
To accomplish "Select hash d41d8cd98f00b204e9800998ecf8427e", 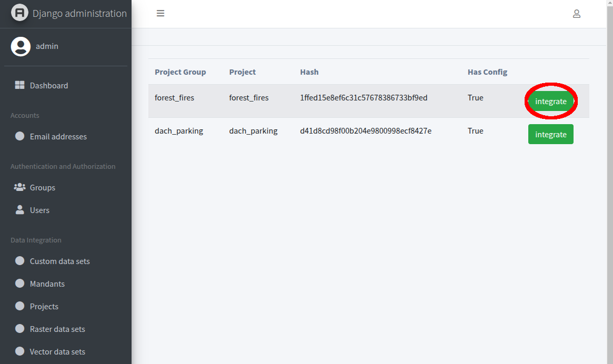I will point(366,131).
